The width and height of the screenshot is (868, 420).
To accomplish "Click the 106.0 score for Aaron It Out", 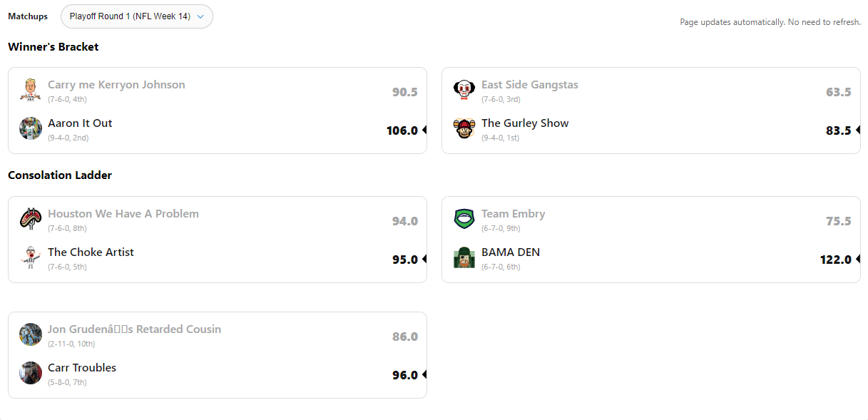I will coord(402,130).
